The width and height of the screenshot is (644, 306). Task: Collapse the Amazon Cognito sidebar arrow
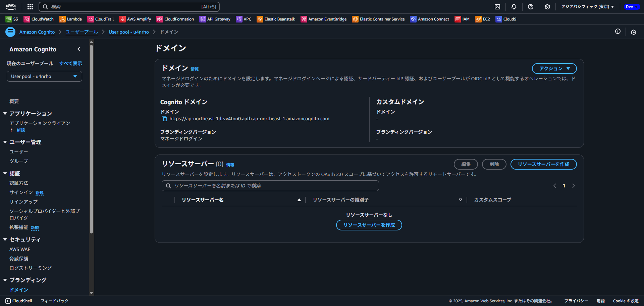79,49
